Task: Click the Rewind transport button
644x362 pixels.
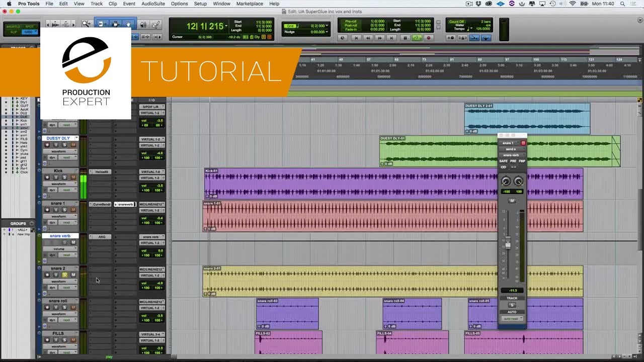Action: coord(368,38)
